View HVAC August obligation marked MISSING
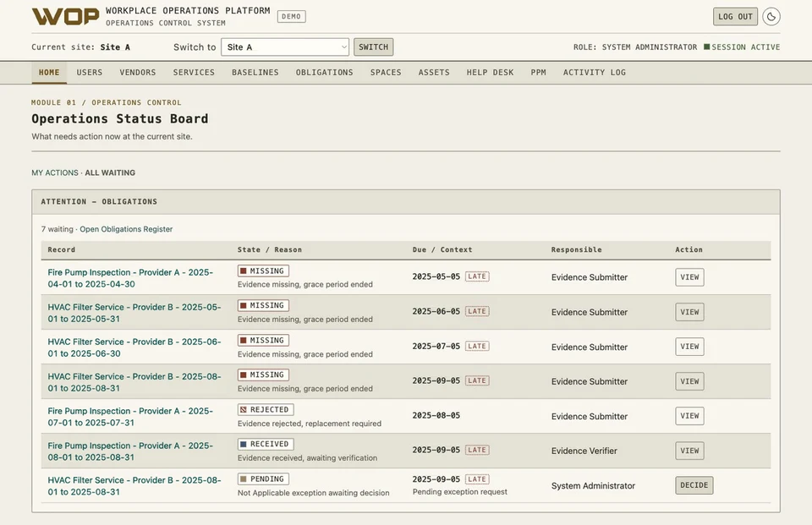 point(689,381)
